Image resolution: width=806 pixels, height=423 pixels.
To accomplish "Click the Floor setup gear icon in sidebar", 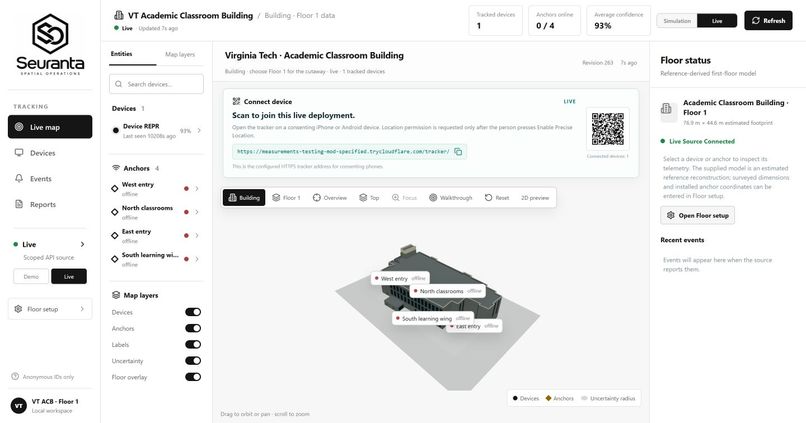I will coord(19,309).
